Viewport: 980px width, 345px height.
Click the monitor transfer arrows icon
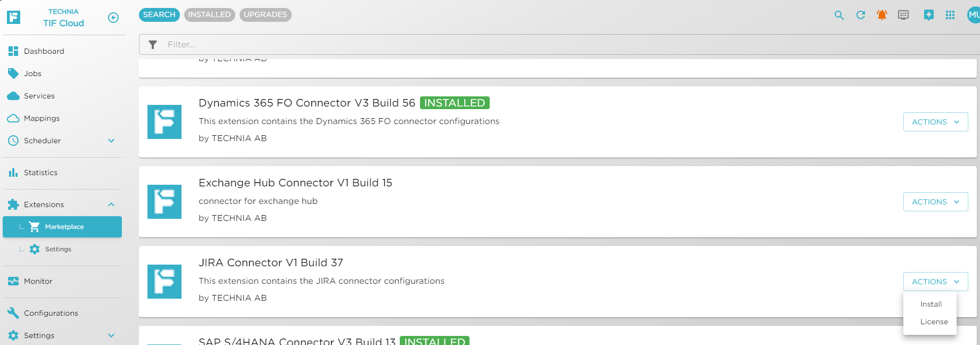(x=903, y=15)
